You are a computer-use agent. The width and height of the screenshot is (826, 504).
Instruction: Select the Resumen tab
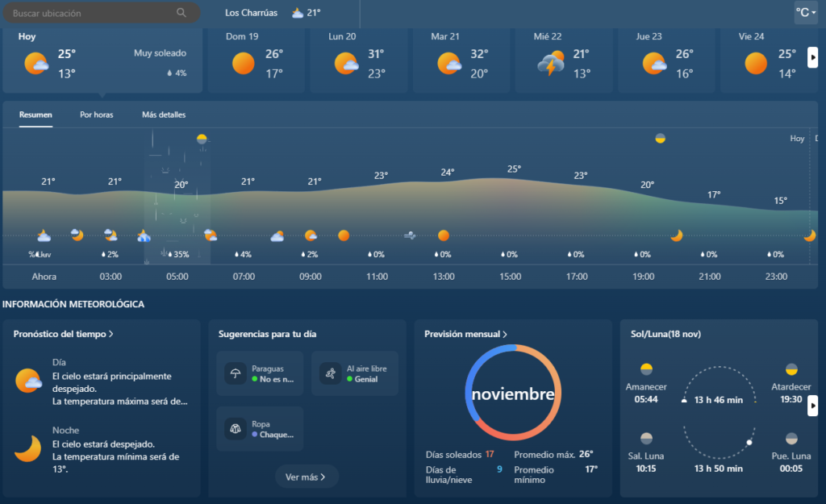pyautogui.click(x=35, y=115)
